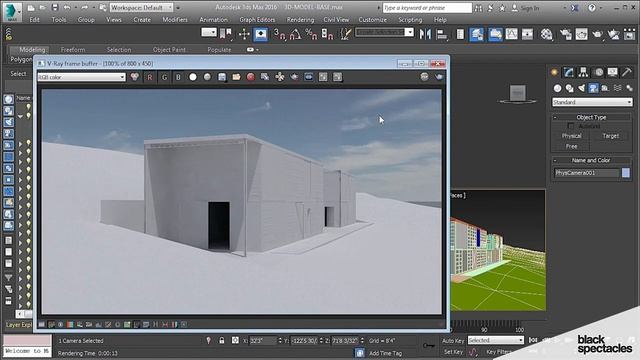Toggle alpha channel white circle in frame buffer
This screenshot has height=360, width=640.
(193, 77)
